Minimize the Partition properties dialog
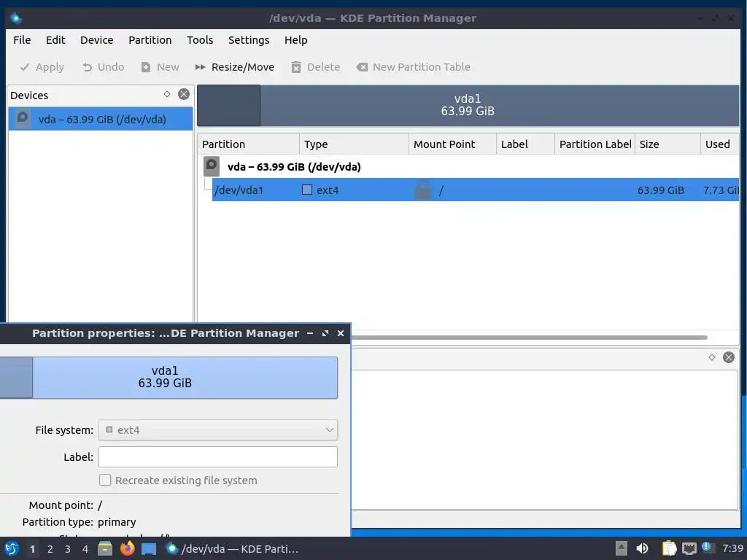The height and width of the screenshot is (560, 747). 309,333
